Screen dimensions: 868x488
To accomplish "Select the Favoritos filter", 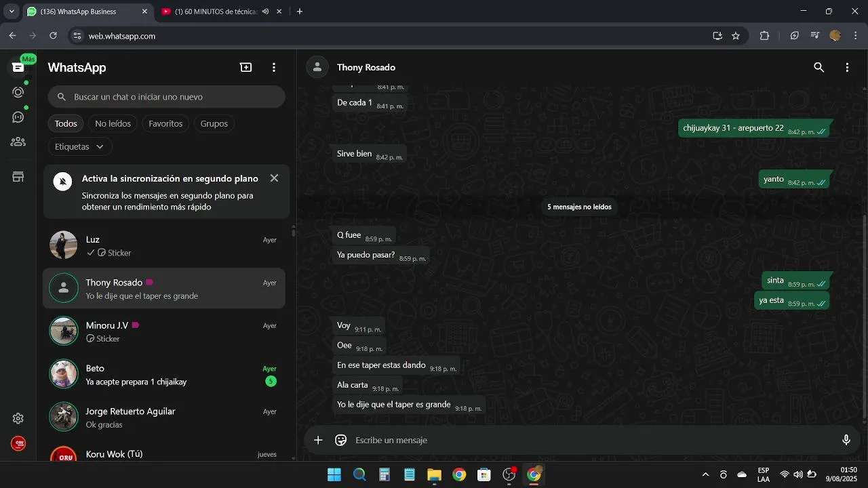I will 165,123.
